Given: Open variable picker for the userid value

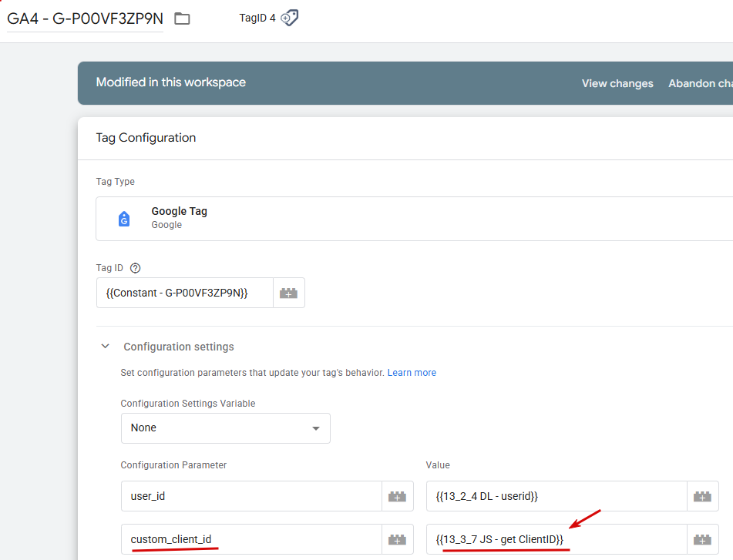Looking at the screenshot, I should click(702, 497).
